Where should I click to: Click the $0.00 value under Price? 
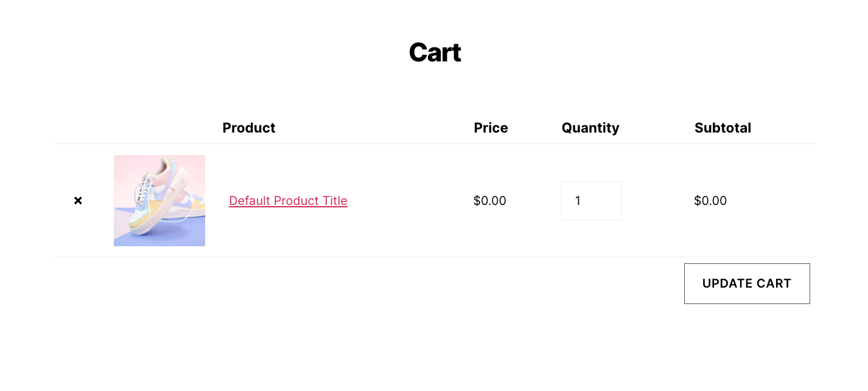[489, 201]
